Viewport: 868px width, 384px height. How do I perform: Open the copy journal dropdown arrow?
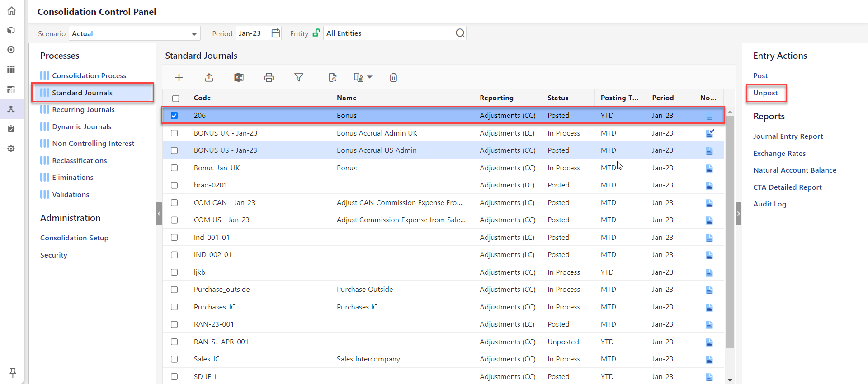coord(369,77)
